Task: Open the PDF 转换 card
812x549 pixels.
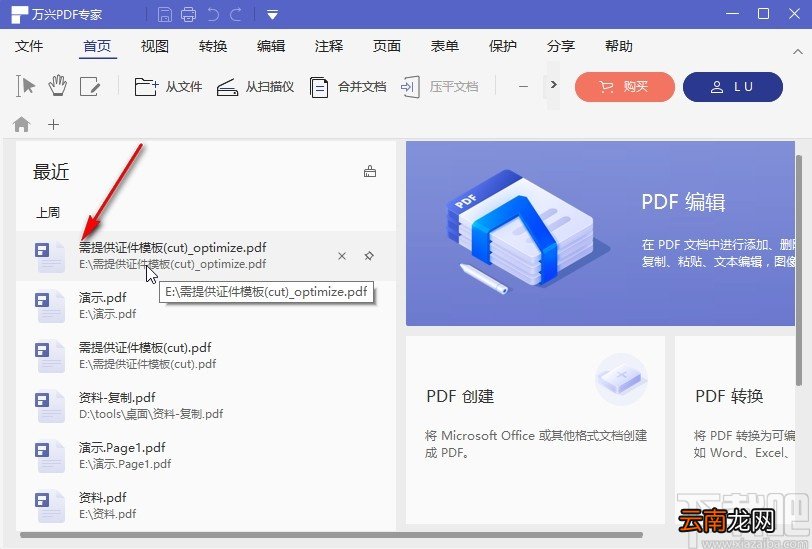Action: pos(735,430)
